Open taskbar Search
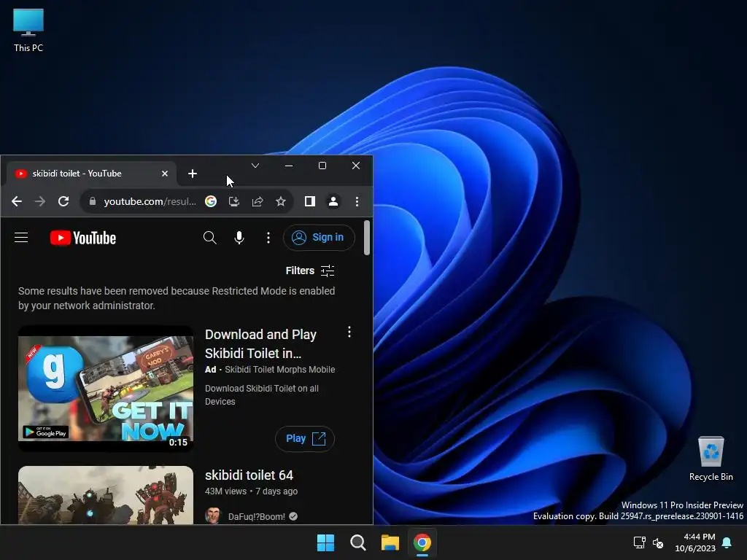The image size is (747, 560). point(357,542)
